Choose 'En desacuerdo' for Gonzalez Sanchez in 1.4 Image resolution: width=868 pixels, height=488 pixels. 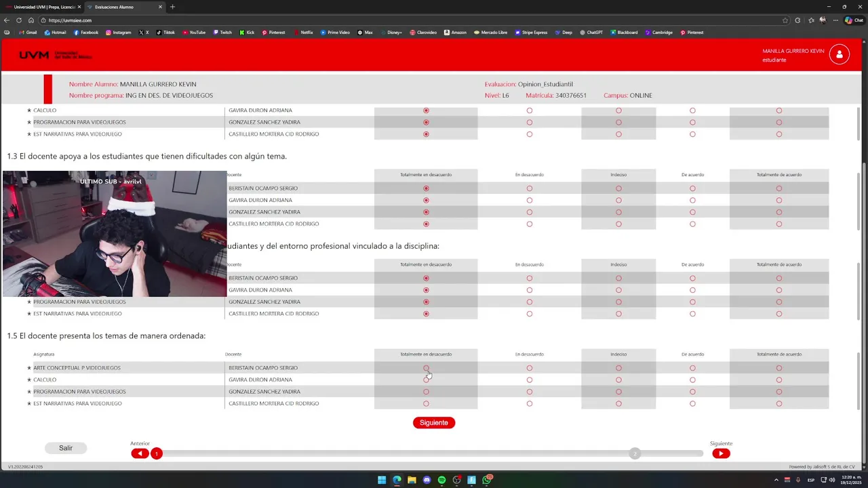coord(530,302)
